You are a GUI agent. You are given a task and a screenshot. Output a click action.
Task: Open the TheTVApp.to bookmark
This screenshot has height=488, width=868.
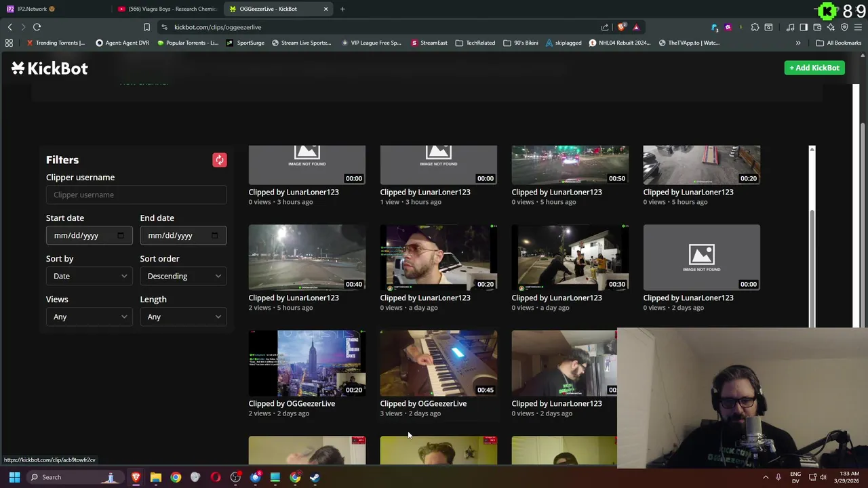pyautogui.click(x=688, y=43)
